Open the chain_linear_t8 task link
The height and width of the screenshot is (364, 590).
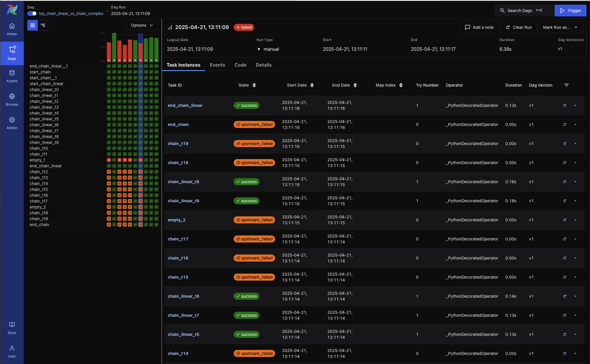(x=183, y=182)
